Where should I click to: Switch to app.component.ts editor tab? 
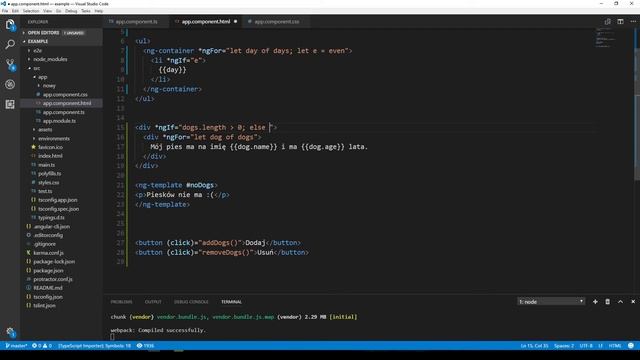tap(136, 22)
